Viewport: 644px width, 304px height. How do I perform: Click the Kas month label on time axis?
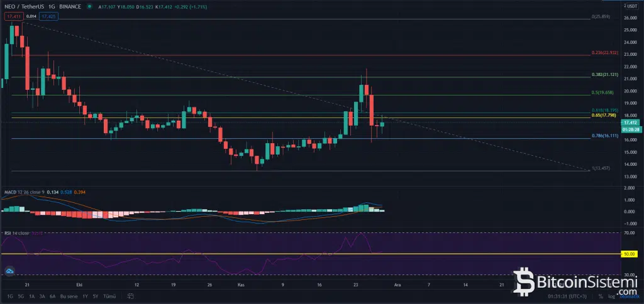241,284
